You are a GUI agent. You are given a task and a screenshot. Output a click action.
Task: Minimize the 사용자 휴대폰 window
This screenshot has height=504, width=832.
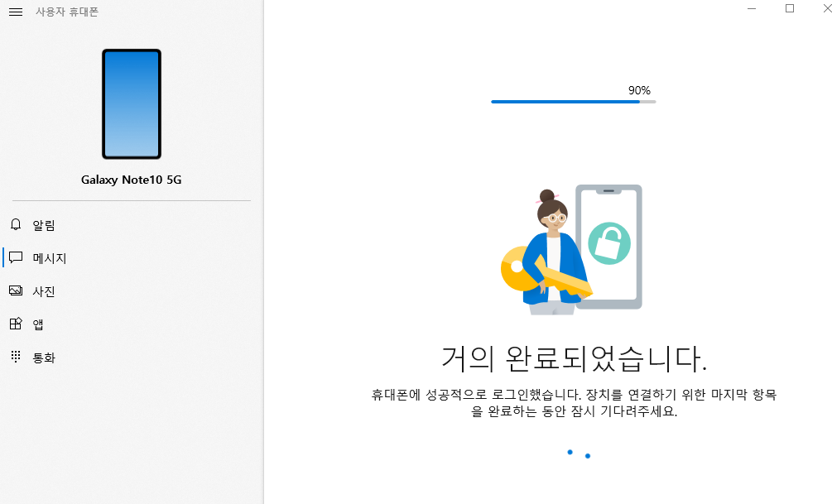(752, 8)
